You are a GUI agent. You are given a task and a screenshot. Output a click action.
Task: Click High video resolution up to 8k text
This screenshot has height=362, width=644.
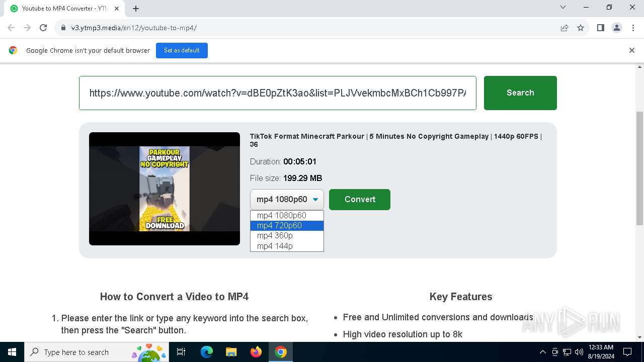(403, 334)
